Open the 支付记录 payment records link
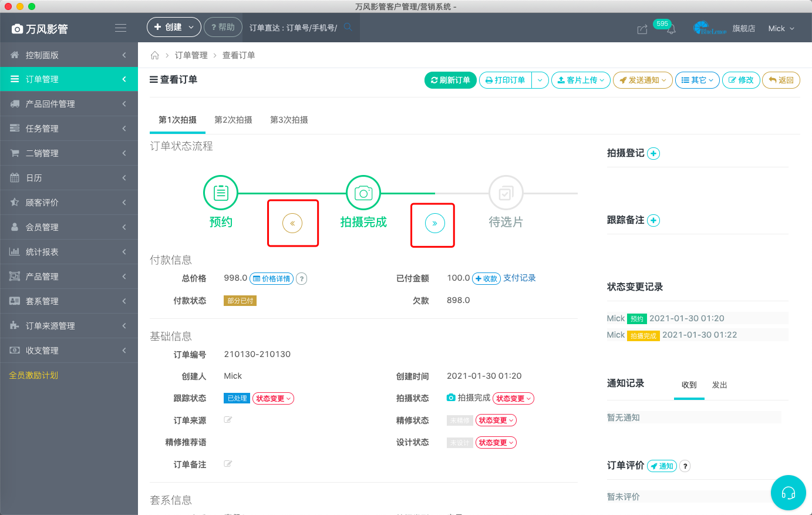 pyautogui.click(x=519, y=278)
